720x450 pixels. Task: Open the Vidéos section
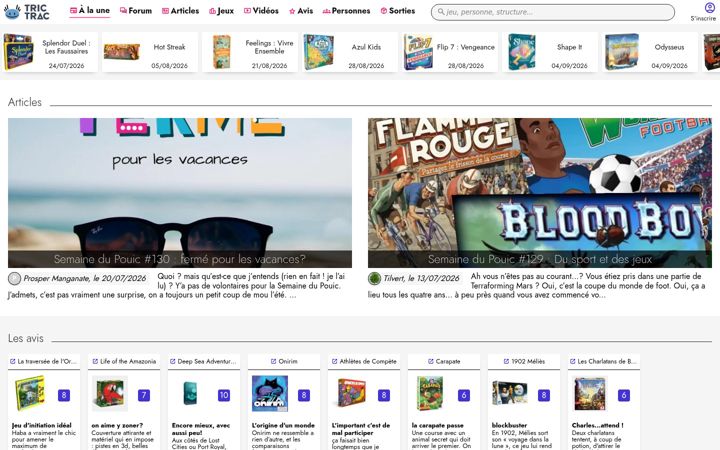[x=261, y=11]
